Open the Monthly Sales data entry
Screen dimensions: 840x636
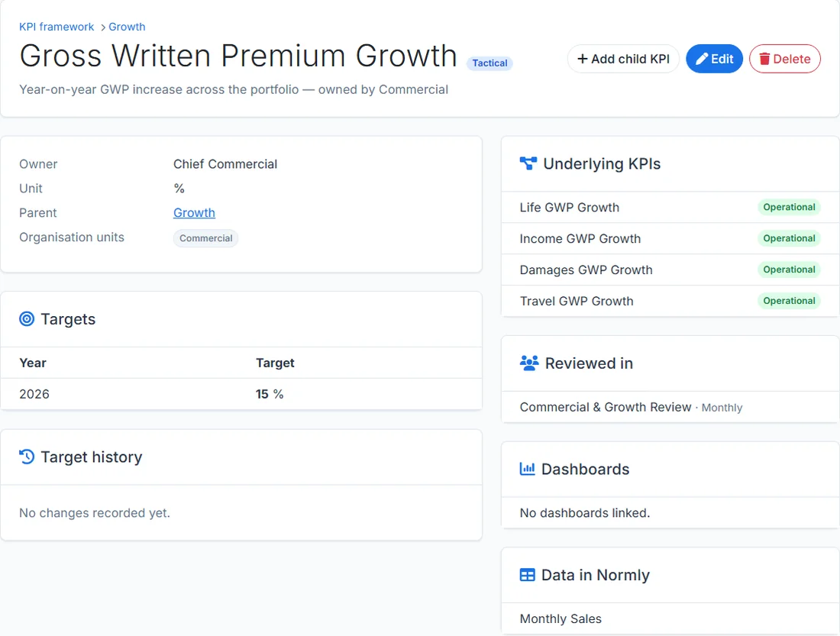point(561,619)
